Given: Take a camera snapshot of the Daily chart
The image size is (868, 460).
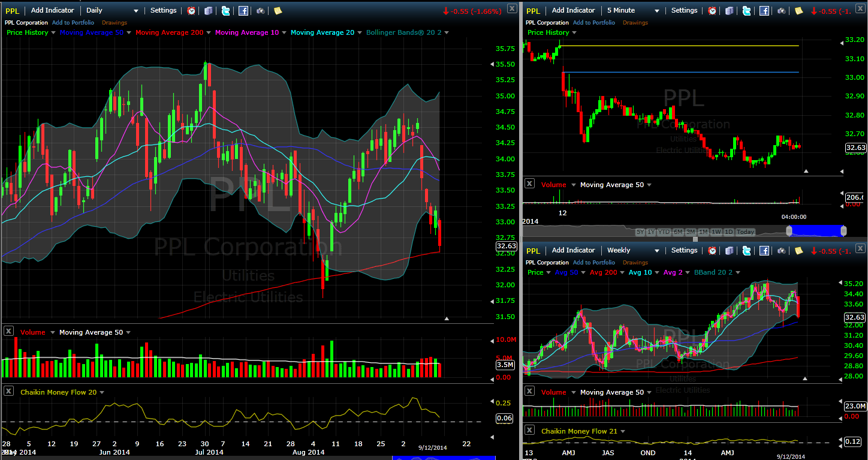Looking at the screenshot, I should pyautogui.click(x=260, y=10).
